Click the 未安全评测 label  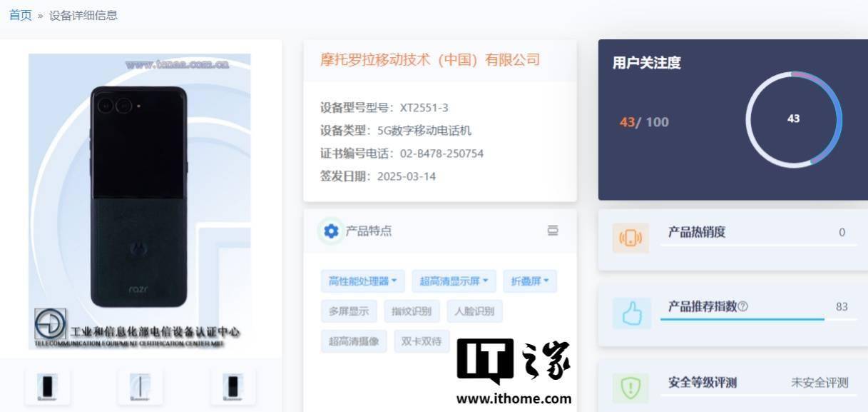pyautogui.click(x=817, y=383)
